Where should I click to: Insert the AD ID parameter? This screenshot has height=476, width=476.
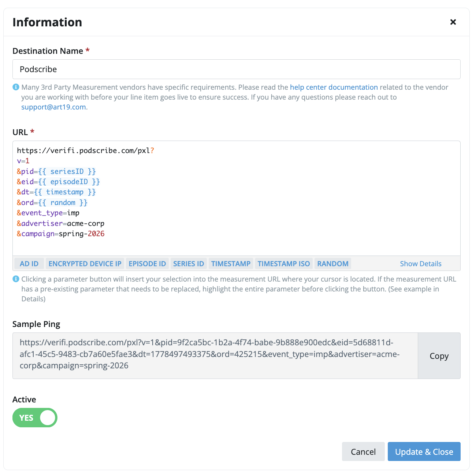coord(29,264)
